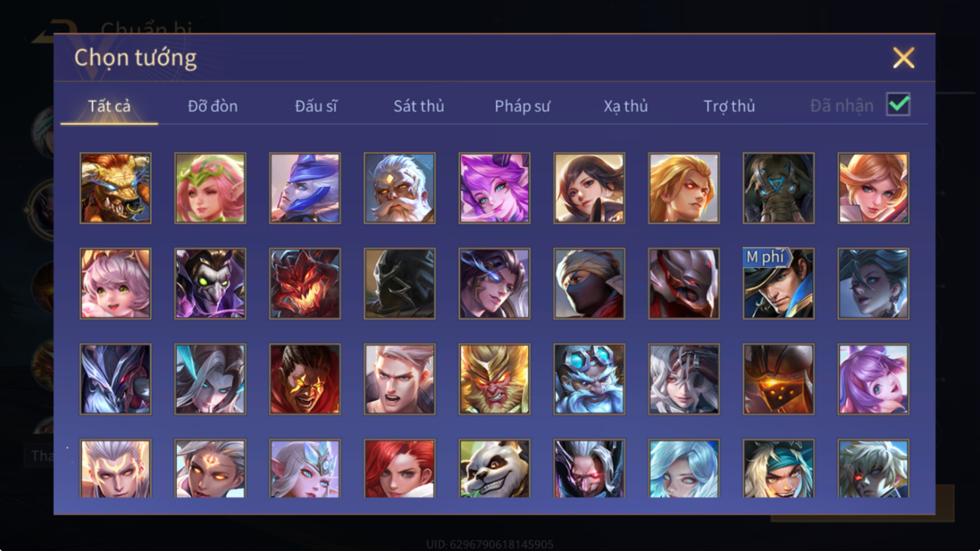Close the Chọn tướng dialog
The height and width of the screenshot is (551, 980).
(x=903, y=58)
